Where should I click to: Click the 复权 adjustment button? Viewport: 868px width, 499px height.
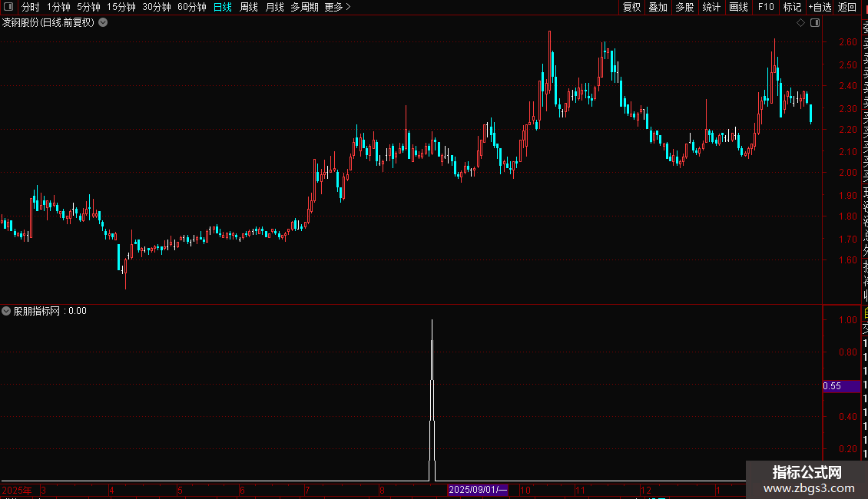(x=631, y=7)
